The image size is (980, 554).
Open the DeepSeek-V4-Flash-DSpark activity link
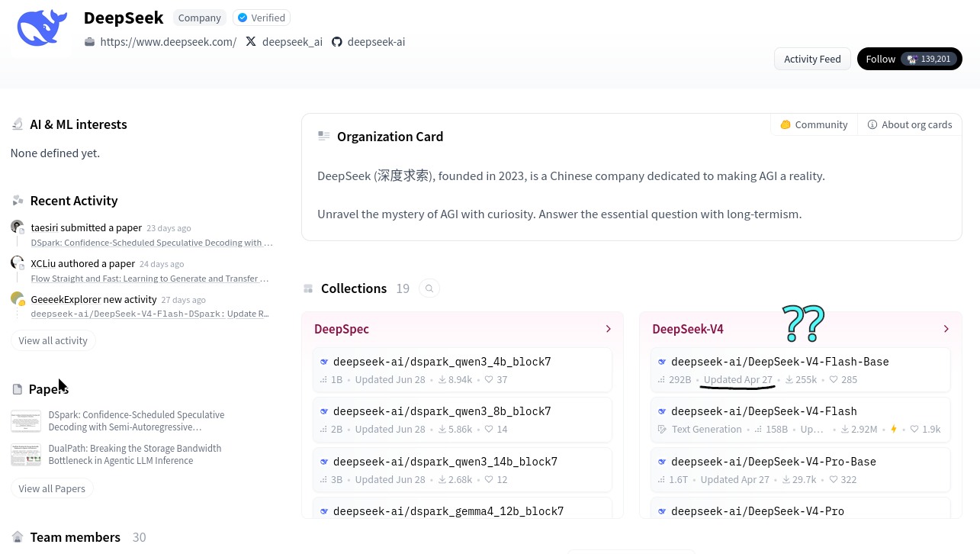click(149, 314)
